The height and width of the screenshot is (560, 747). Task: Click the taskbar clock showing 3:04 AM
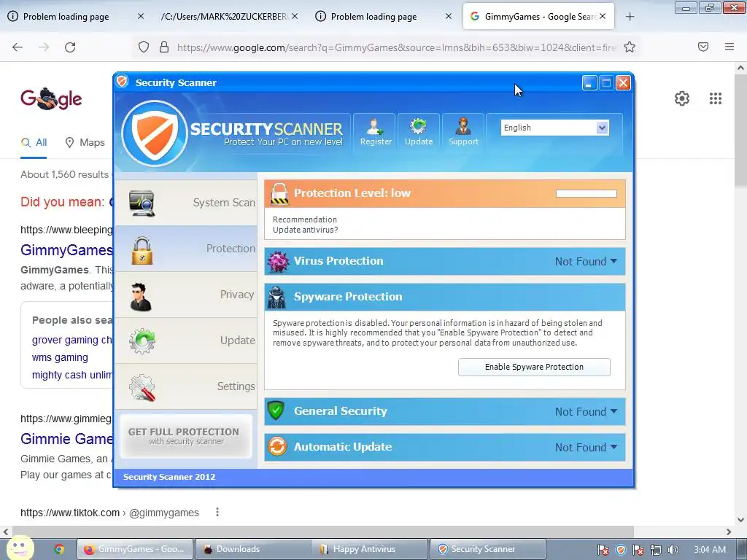click(x=710, y=550)
